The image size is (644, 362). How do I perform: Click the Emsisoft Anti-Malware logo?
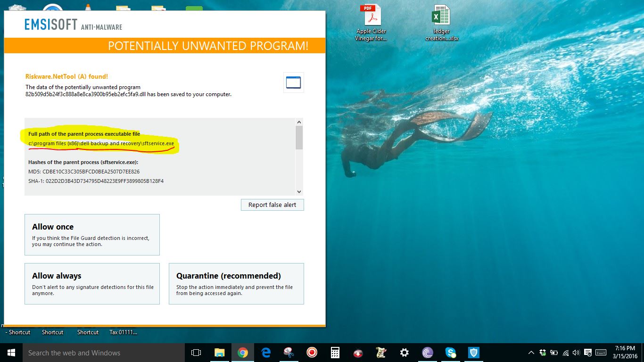coord(74,25)
